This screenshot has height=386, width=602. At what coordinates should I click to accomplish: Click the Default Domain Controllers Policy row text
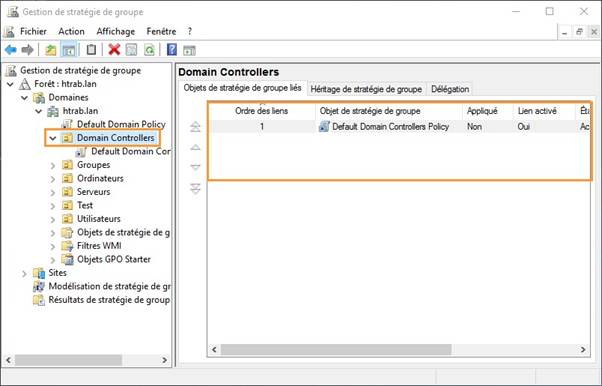click(x=390, y=126)
